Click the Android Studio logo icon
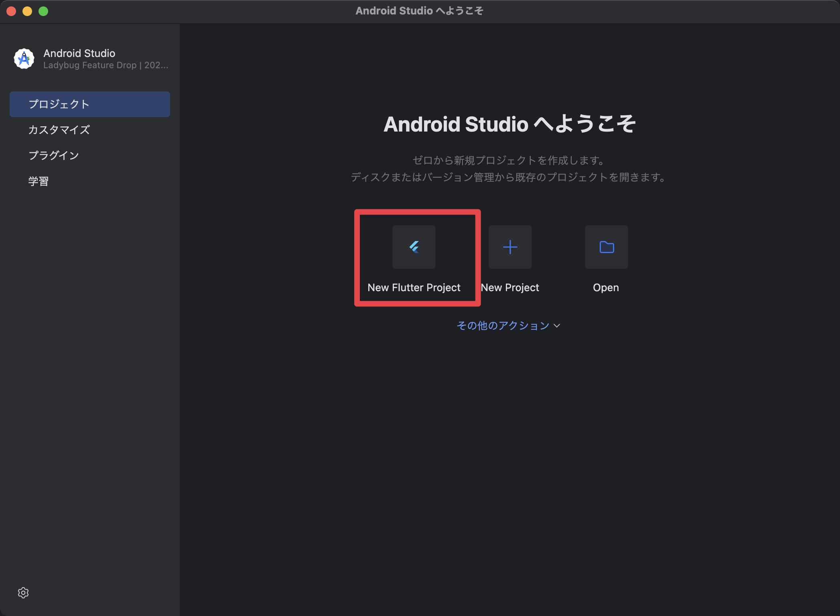Image resolution: width=840 pixels, height=616 pixels. [24, 59]
